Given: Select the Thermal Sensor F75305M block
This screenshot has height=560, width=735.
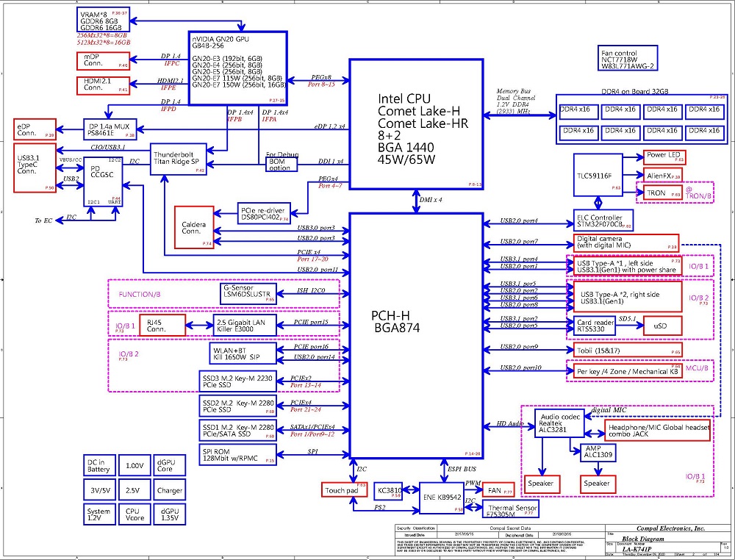Looking at the screenshot, I should [511, 509].
